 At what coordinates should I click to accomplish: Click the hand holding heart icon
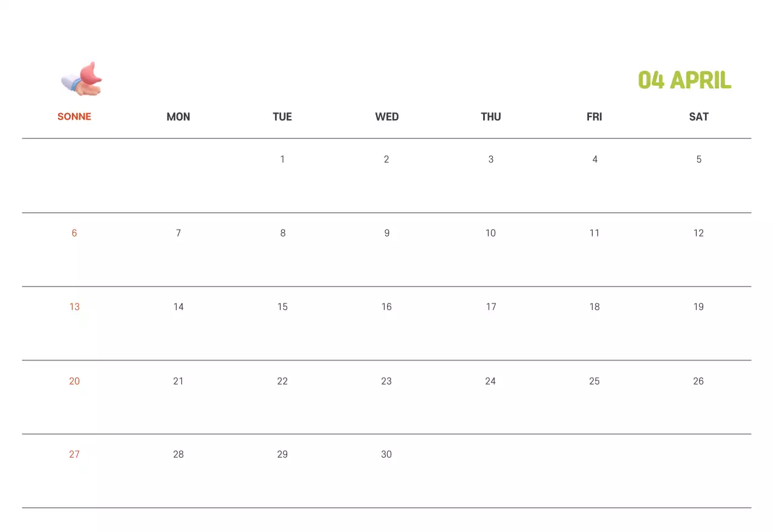[82, 79]
